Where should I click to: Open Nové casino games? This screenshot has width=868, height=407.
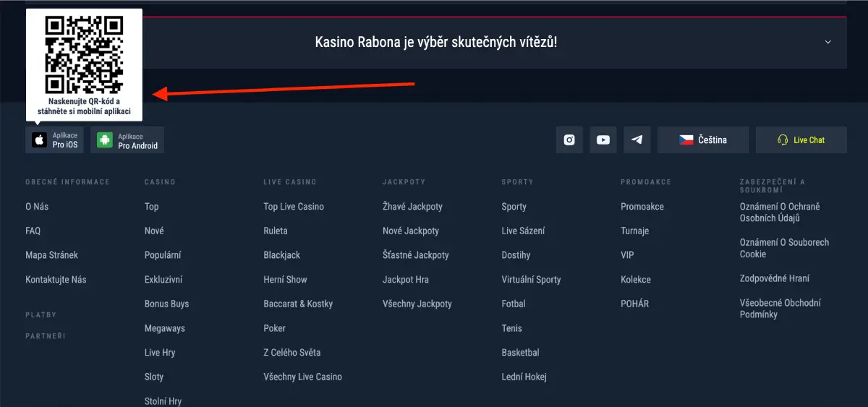point(154,231)
